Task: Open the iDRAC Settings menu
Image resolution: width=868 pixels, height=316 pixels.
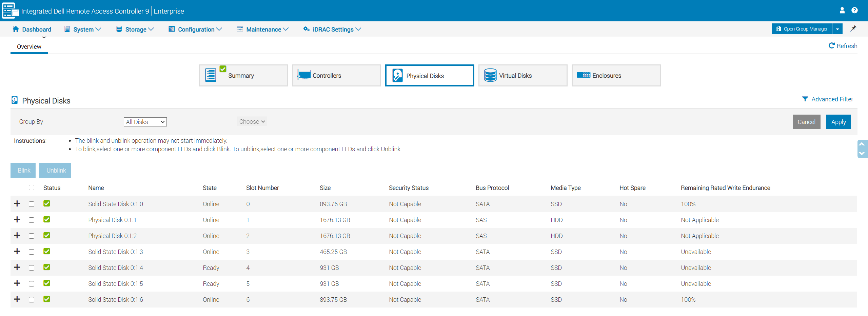Action: (x=332, y=29)
